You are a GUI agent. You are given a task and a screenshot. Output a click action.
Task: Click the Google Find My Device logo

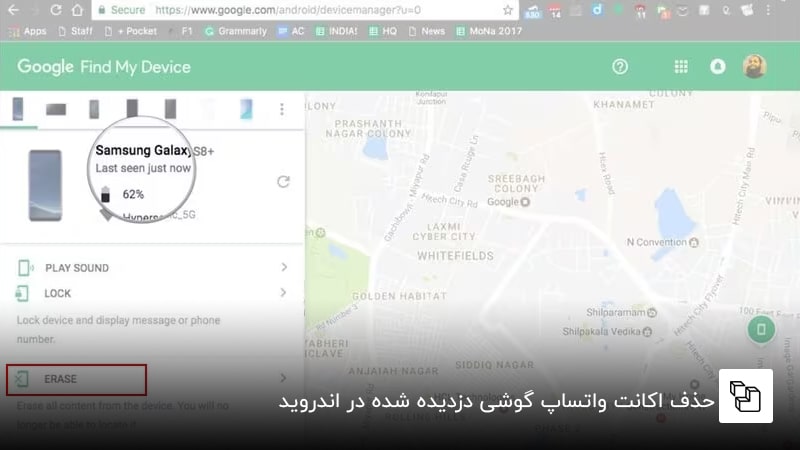[104, 67]
